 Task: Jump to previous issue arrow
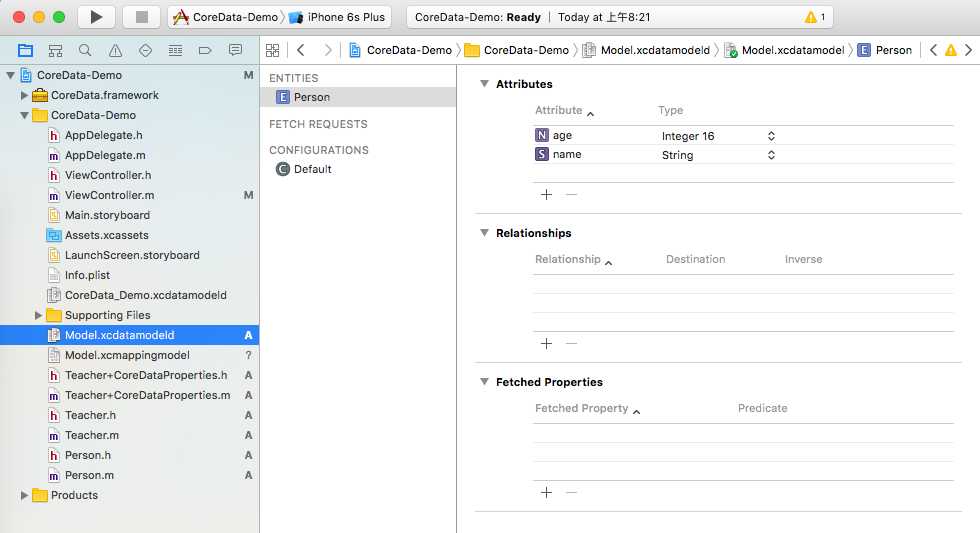pyautogui.click(x=933, y=51)
